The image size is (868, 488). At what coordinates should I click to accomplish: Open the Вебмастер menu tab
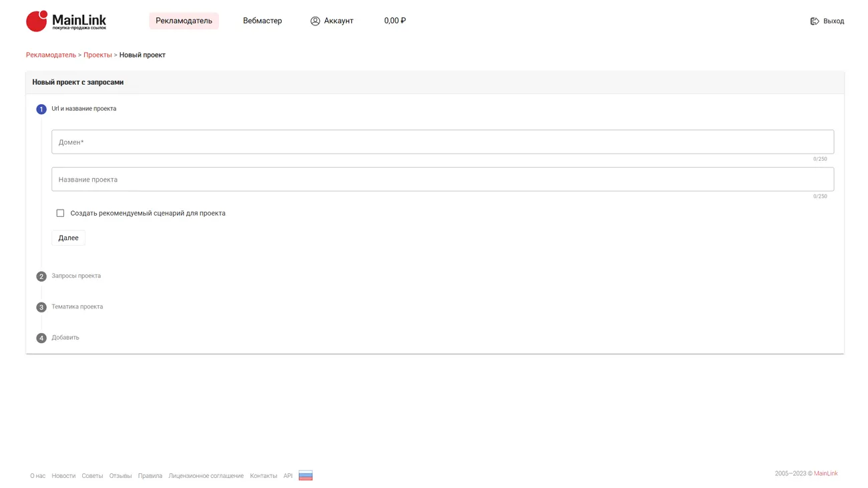coord(262,21)
